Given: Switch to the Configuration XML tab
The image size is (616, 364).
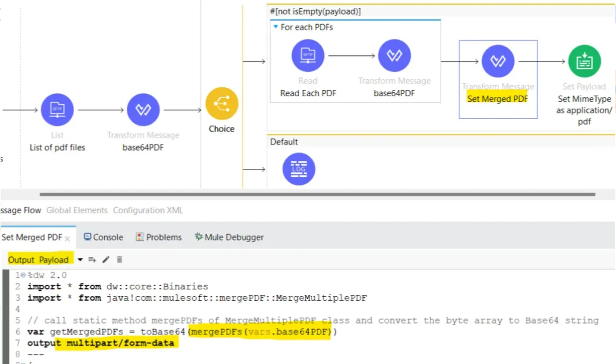Looking at the screenshot, I should [x=148, y=210].
